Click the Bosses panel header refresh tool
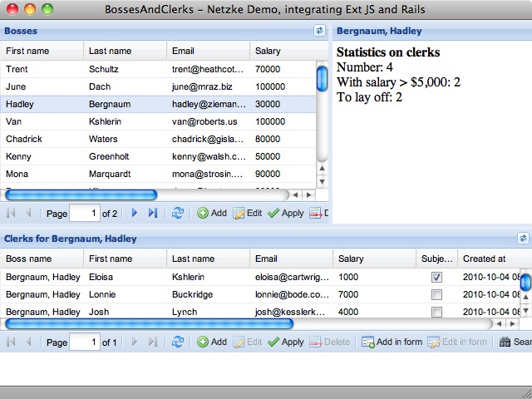The image size is (532, 399). 320,31
